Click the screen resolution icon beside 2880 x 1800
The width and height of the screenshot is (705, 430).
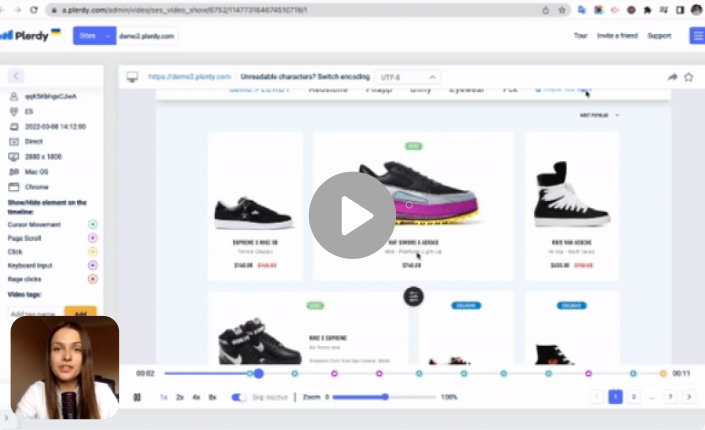coord(14,157)
